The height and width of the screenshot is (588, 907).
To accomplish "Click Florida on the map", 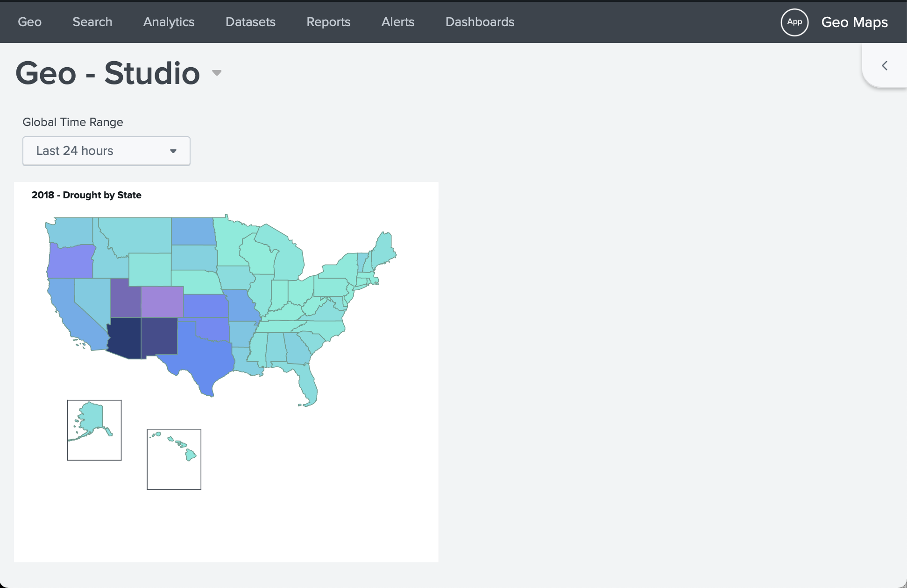I will click(x=308, y=383).
